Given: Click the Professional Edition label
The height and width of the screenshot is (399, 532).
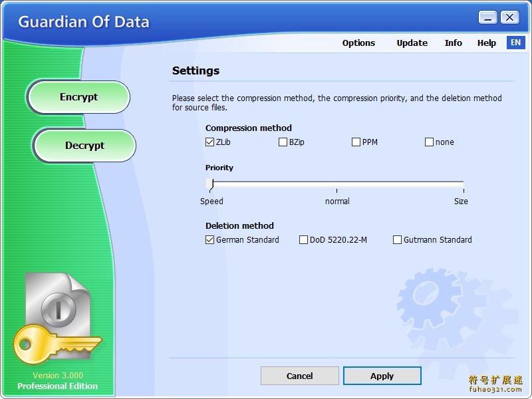Looking at the screenshot, I should click(x=57, y=386).
